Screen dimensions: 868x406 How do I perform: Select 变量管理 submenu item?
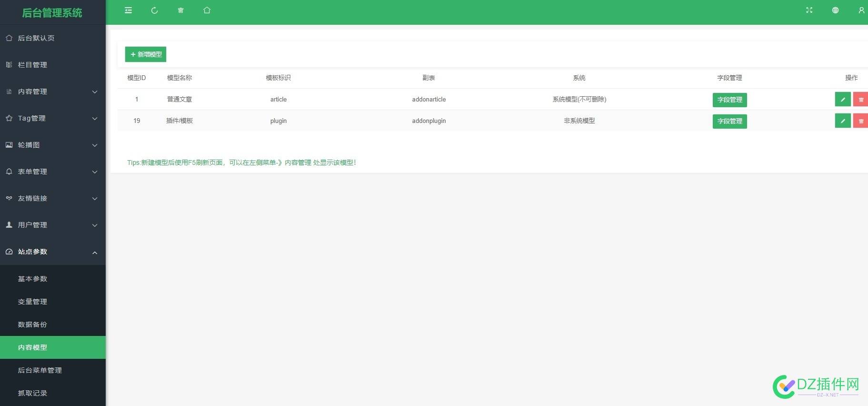click(x=53, y=302)
